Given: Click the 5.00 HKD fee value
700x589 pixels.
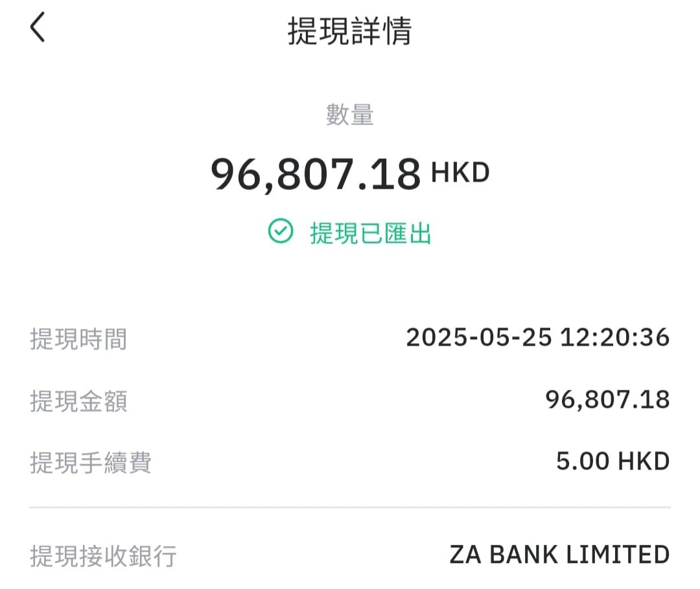Looking at the screenshot, I should pyautogui.click(x=613, y=461).
